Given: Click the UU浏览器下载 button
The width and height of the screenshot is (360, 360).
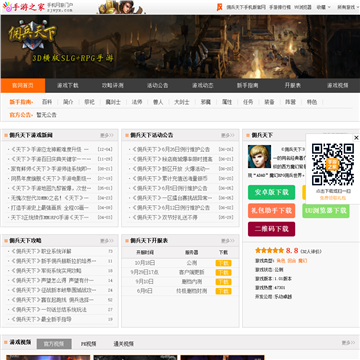Looking at the screenshot, I should (326, 211).
